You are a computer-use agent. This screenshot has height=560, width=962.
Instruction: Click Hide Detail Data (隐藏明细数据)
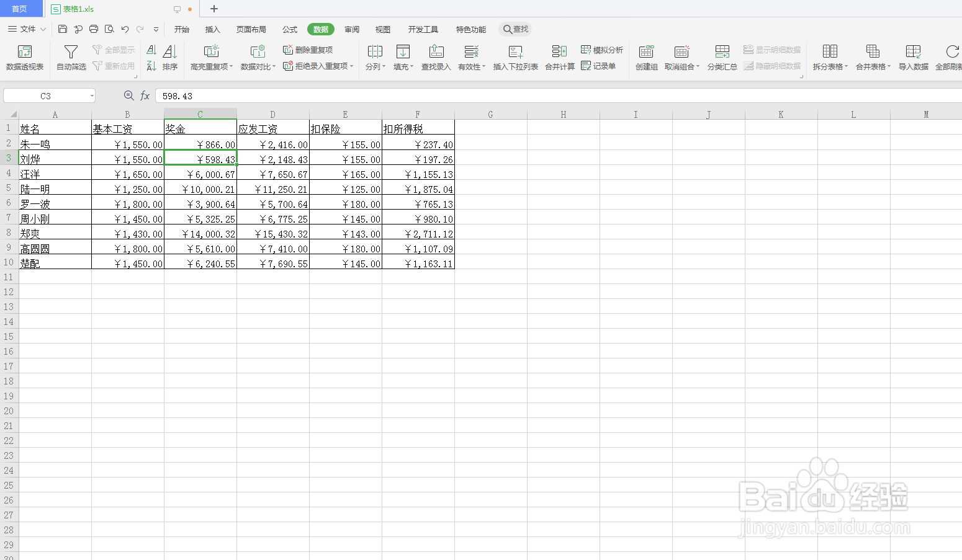pyautogui.click(x=772, y=66)
